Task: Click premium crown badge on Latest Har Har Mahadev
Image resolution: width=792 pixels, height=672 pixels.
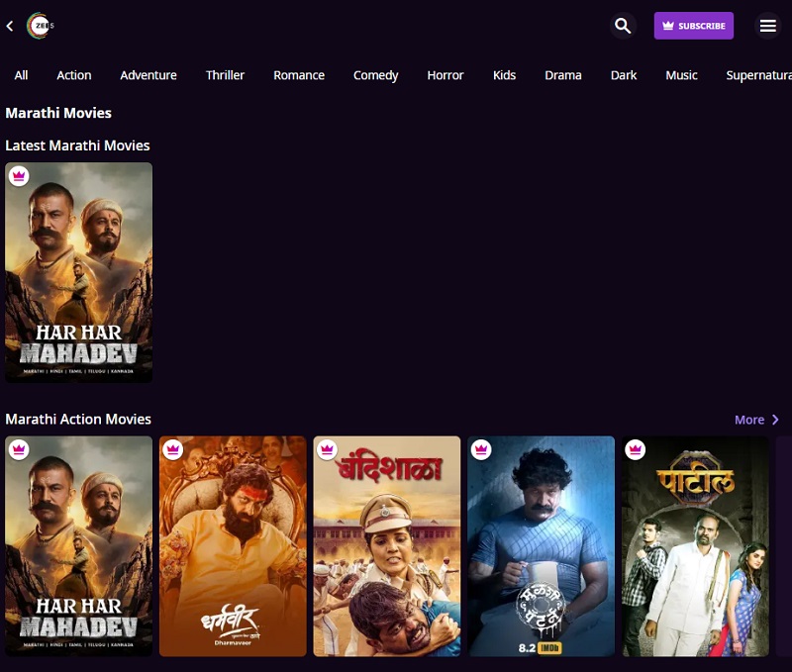Action: click(19, 176)
